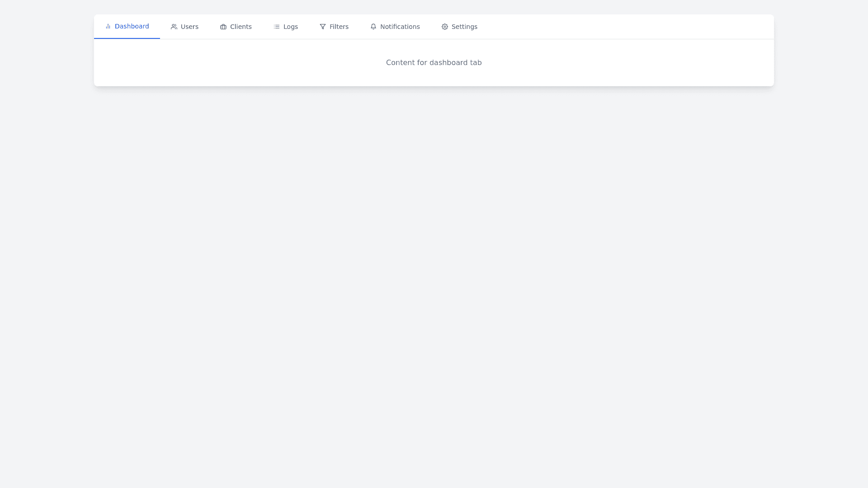Click the blue underline beneath Dashboard
The image size is (868, 488).
click(x=127, y=38)
